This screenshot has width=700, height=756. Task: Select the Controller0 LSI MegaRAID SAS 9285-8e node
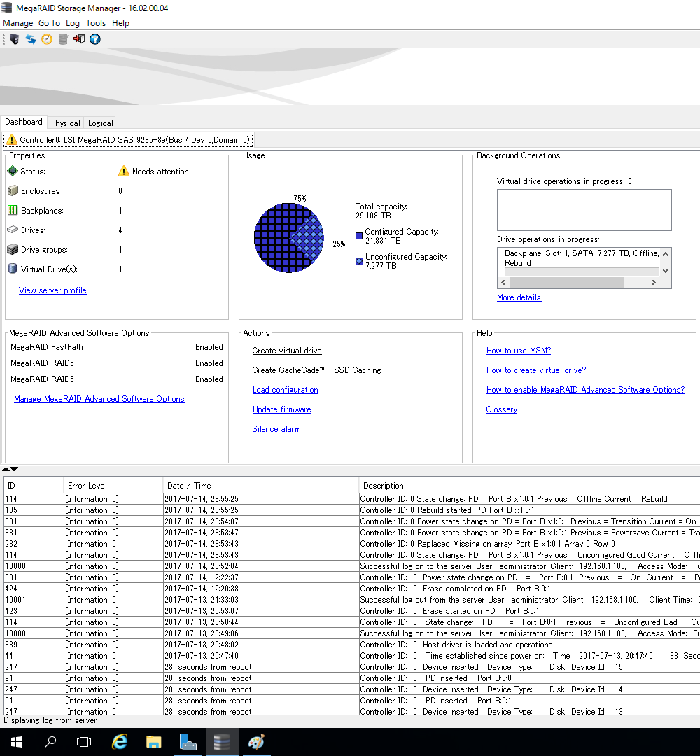pos(128,140)
